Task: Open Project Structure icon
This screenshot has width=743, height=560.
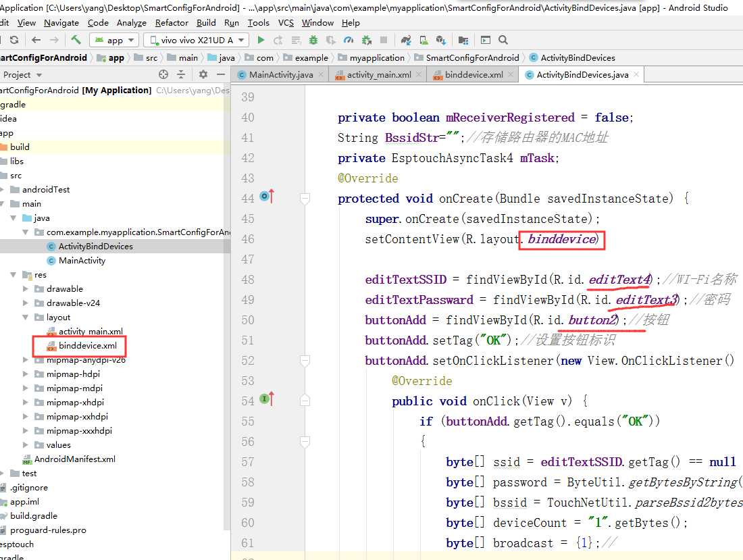Action: 463,41
